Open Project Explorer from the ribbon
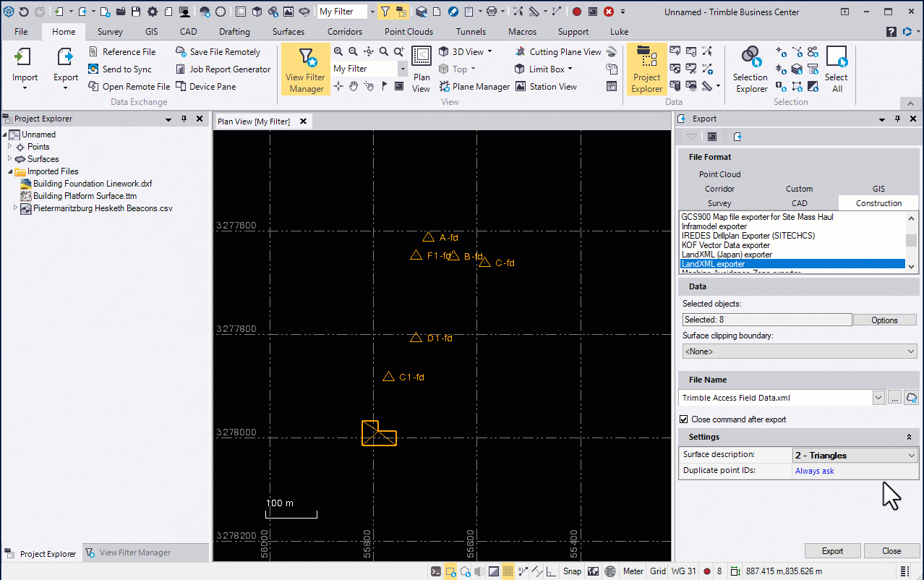 (646, 69)
